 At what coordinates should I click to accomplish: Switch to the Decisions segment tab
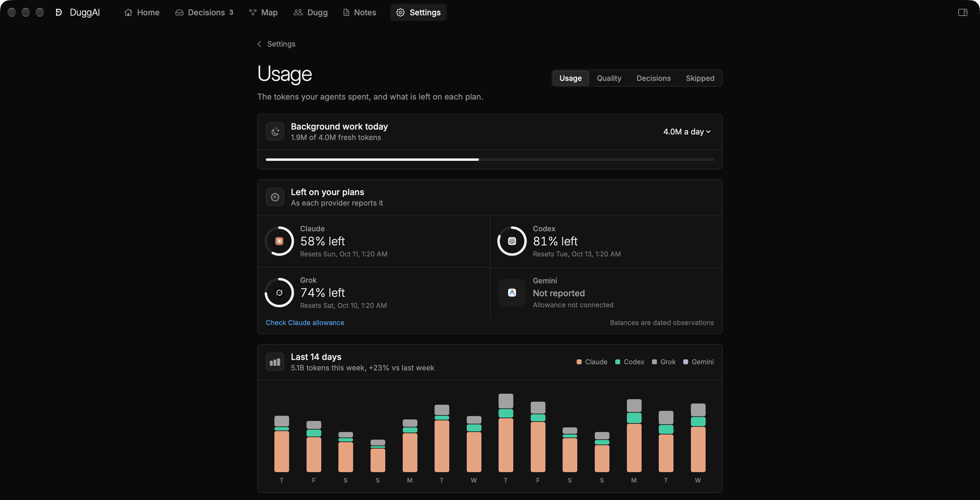coord(653,78)
